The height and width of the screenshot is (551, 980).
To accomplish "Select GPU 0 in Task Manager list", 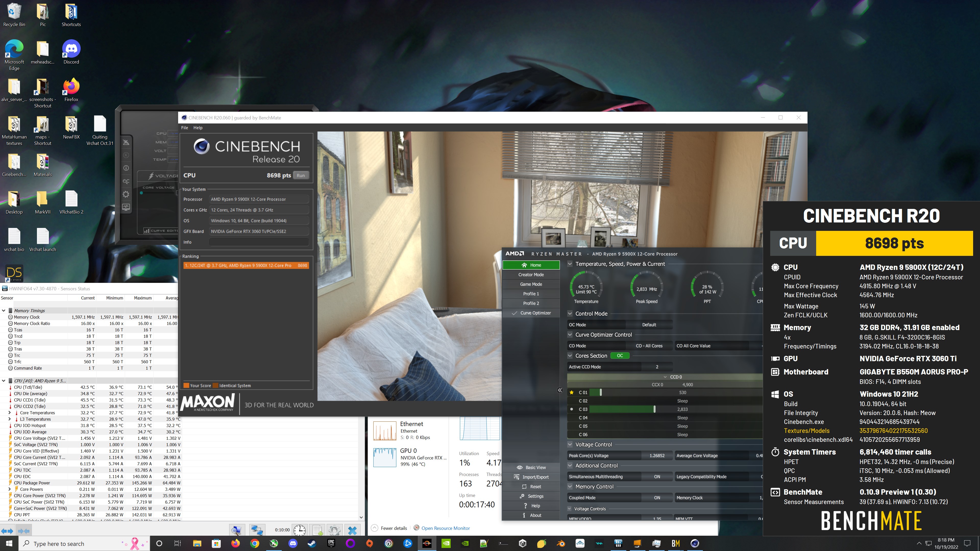I will point(410,457).
